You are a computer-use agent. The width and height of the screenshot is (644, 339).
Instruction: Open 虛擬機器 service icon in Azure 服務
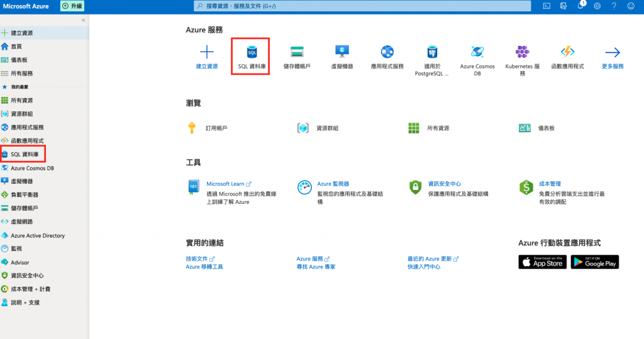pyautogui.click(x=341, y=52)
